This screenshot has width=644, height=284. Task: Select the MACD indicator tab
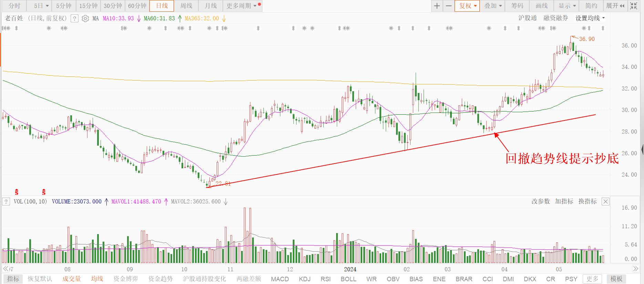(x=280, y=279)
